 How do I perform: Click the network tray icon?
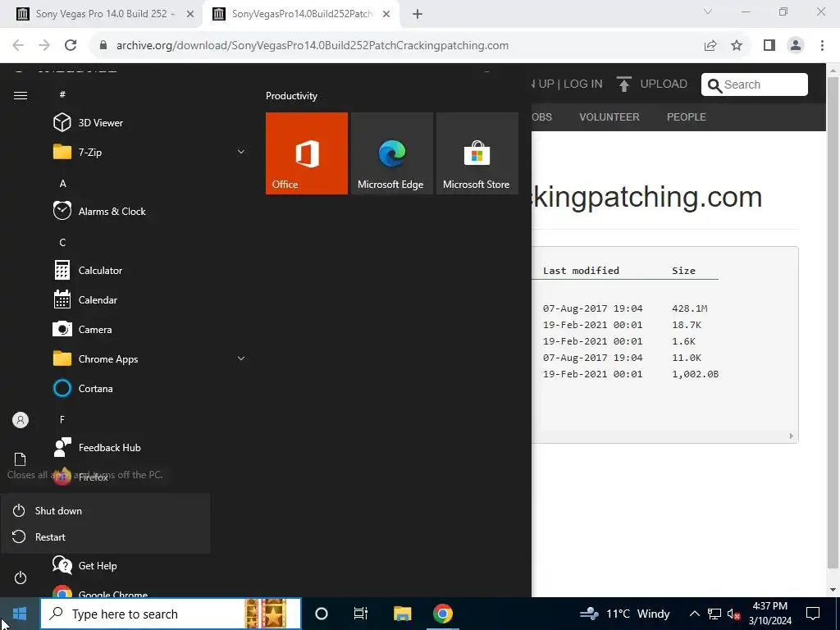(714, 614)
